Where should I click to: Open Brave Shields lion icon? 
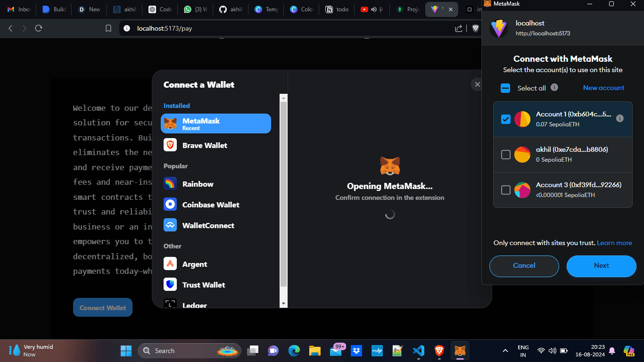point(475,28)
